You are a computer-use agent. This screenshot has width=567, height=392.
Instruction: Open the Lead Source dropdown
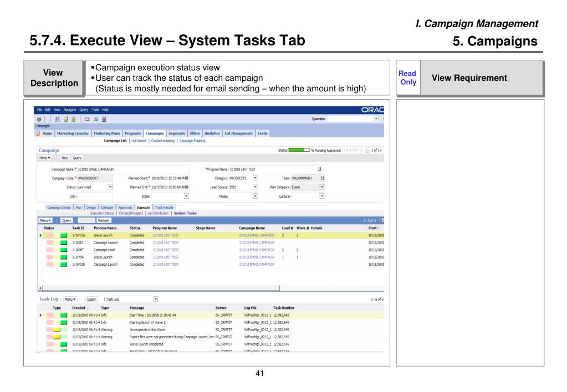255,187
